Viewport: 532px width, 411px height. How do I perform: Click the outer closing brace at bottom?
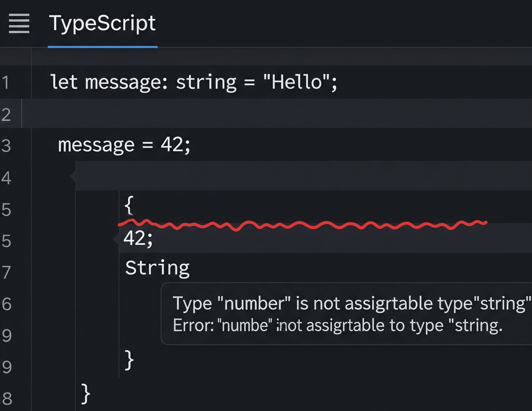click(85, 394)
